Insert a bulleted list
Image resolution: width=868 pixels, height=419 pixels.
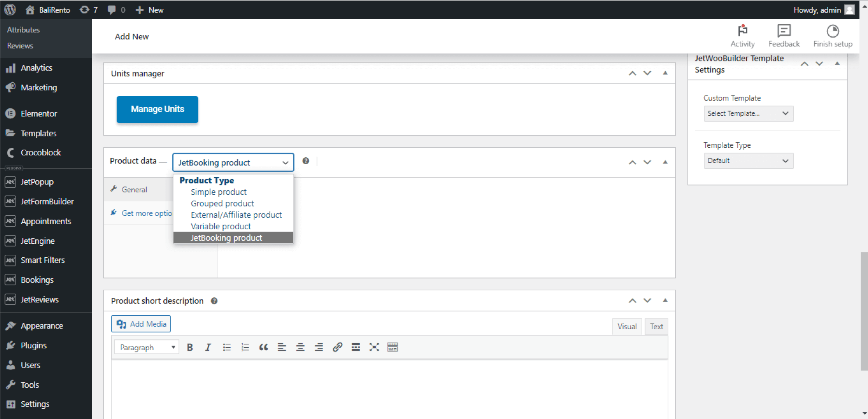(226, 347)
